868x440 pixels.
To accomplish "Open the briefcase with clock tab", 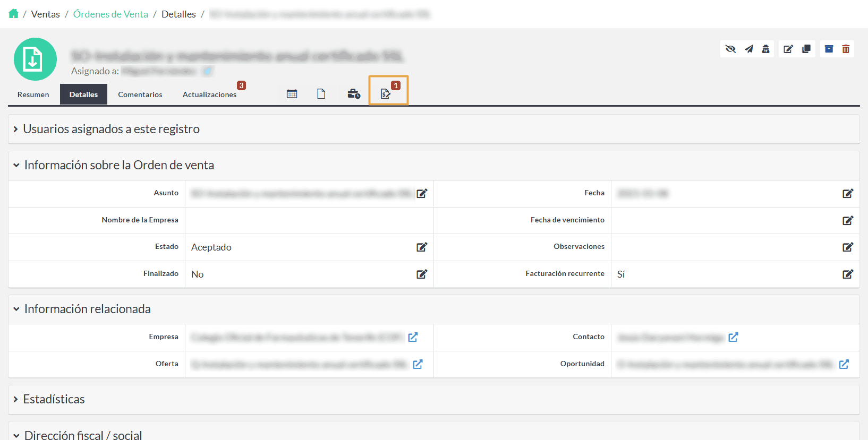I will (354, 94).
